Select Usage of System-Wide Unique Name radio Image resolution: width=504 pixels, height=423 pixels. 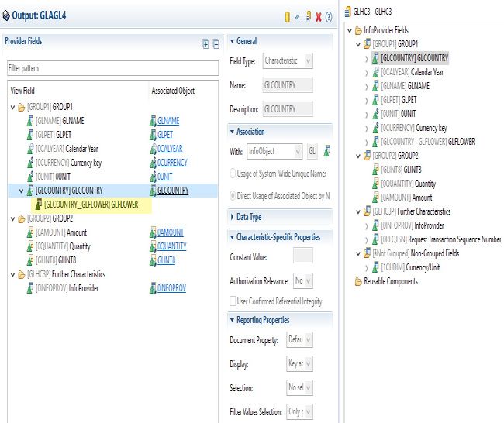[233, 174]
